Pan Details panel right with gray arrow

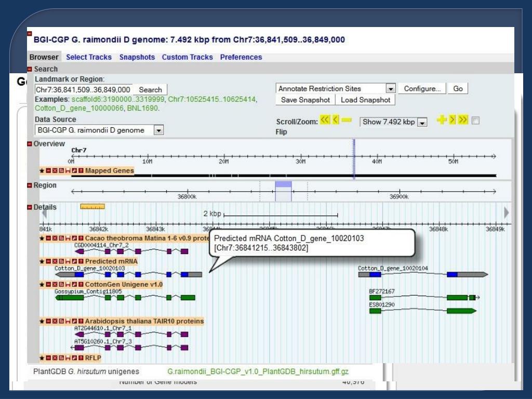(507, 212)
